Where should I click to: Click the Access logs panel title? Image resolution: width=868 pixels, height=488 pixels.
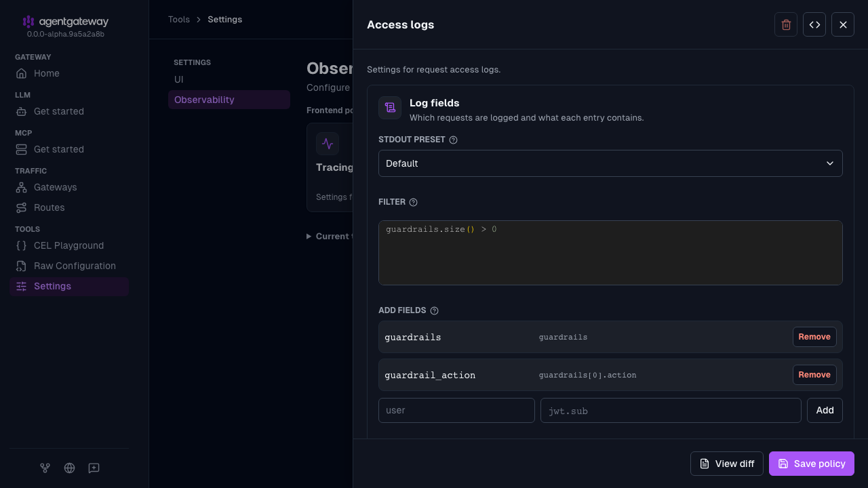point(400,24)
